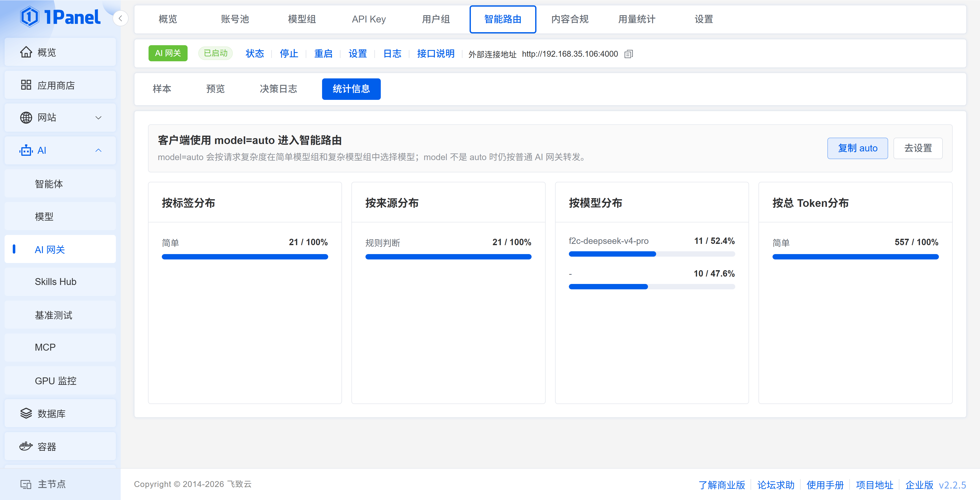Open GPU 监控 in the sidebar
The width and height of the screenshot is (980, 500).
(60, 380)
